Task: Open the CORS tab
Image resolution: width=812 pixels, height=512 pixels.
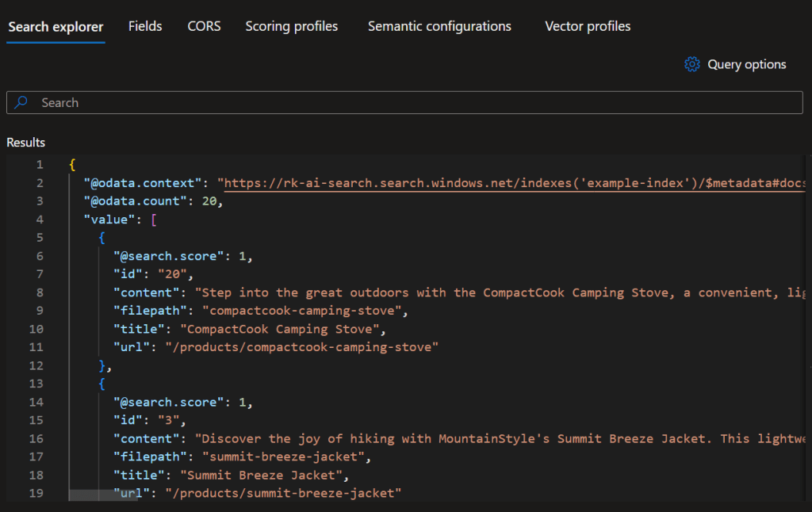Action: pyautogui.click(x=204, y=26)
